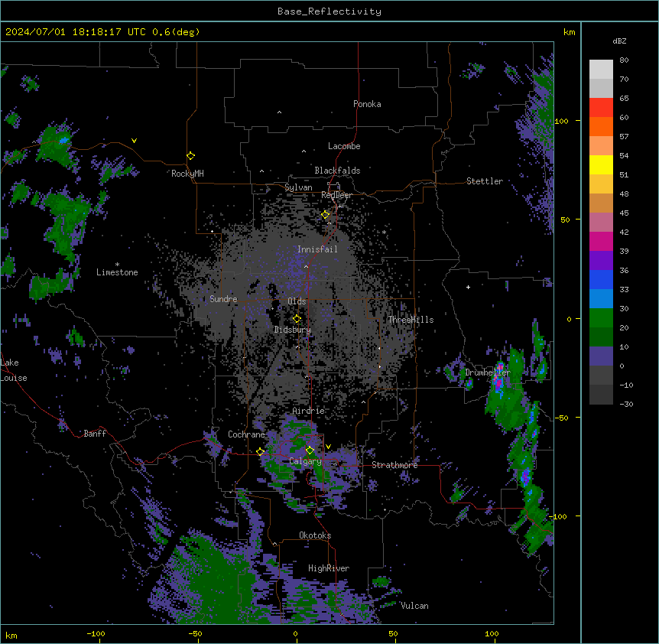
Task: Click the green 30 dBZ legend color
Action: [x=601, y=318]
